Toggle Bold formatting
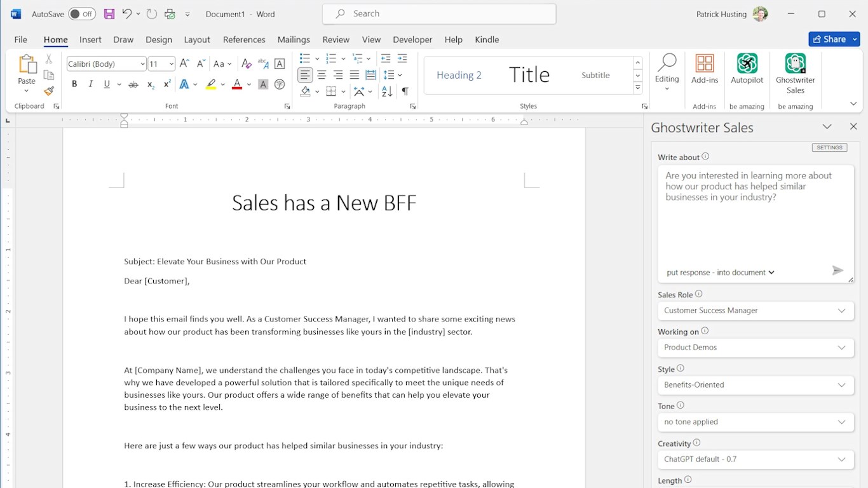Screen dimensions: 868x488 (x=74, y=85)
